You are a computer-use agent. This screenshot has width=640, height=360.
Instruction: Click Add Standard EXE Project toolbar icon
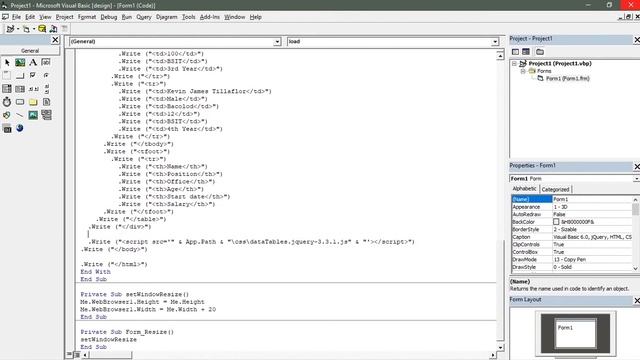(10, 29)
